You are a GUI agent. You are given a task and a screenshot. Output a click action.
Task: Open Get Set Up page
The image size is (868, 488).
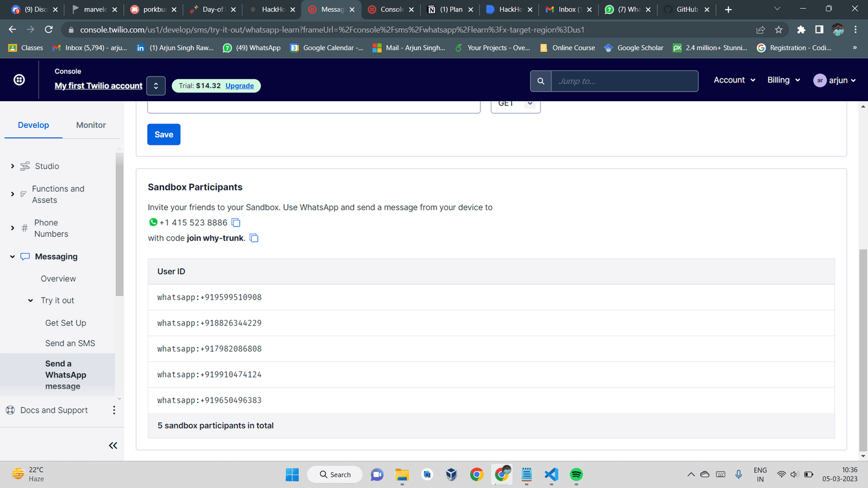click(x=66, y=323)
